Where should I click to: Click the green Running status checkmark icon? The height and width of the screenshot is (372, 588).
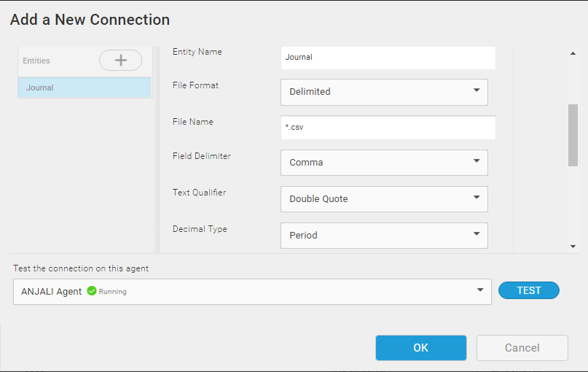92,291
